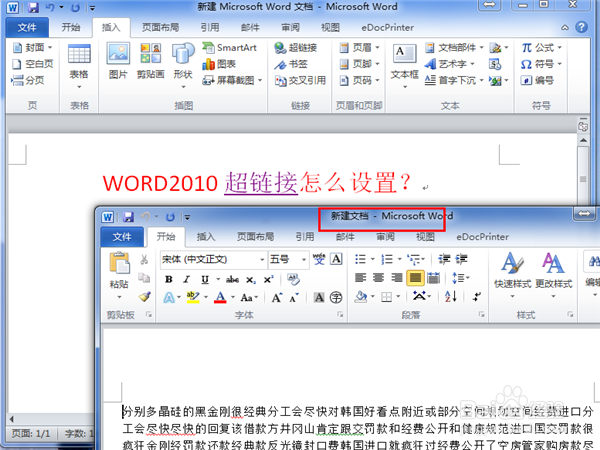This screenshot has width=600, height=450.
Task: Open the Shapes (形状) gallery
Action: tap(183, 66)
